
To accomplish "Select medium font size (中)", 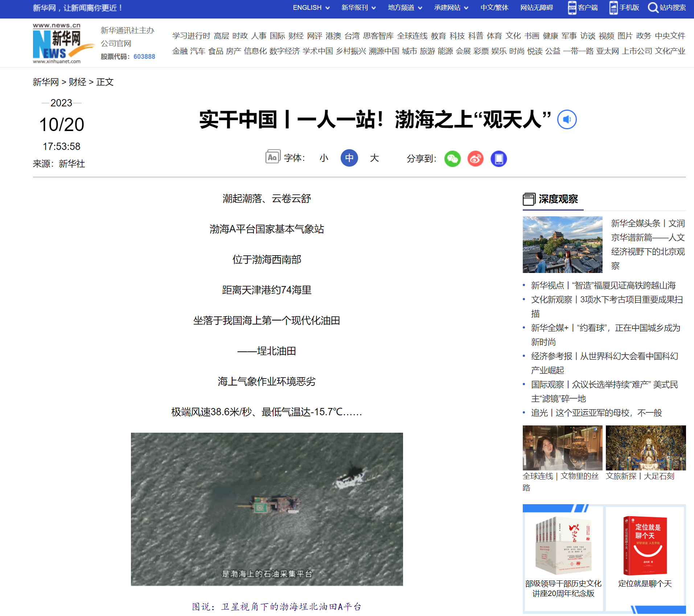I will coord(349,158).
